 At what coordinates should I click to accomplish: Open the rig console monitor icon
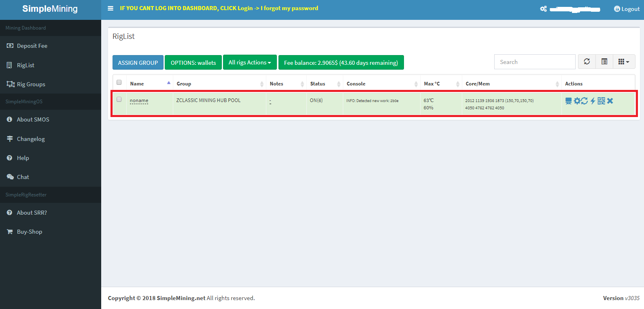568,101
